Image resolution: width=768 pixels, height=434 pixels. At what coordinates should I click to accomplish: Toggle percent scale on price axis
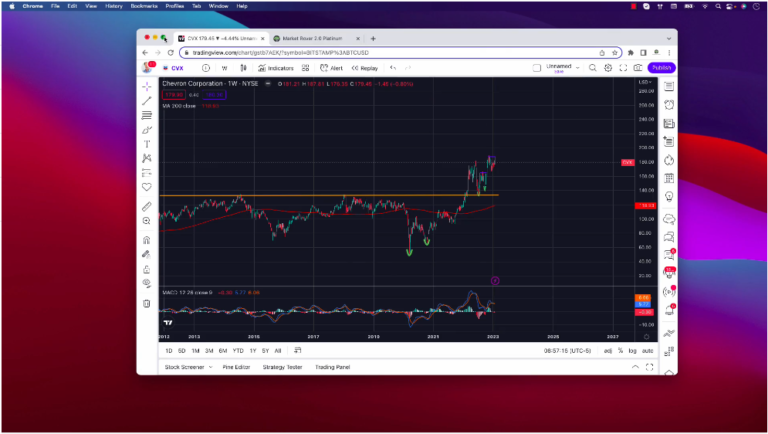point(620,351)
